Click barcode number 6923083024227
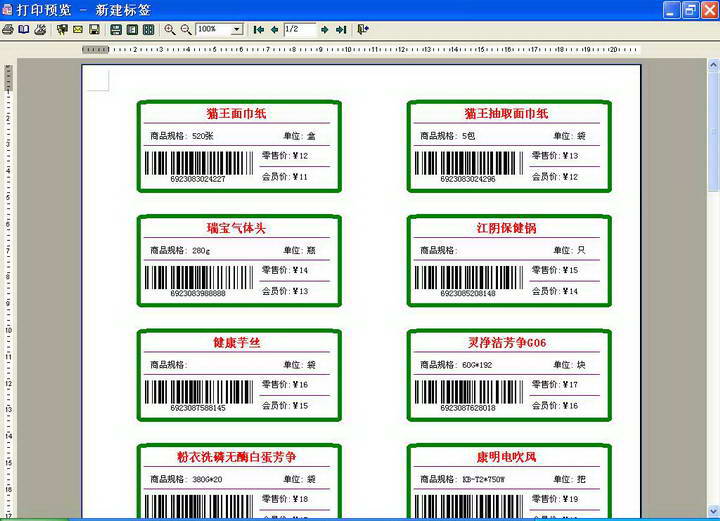 [198, 179]
